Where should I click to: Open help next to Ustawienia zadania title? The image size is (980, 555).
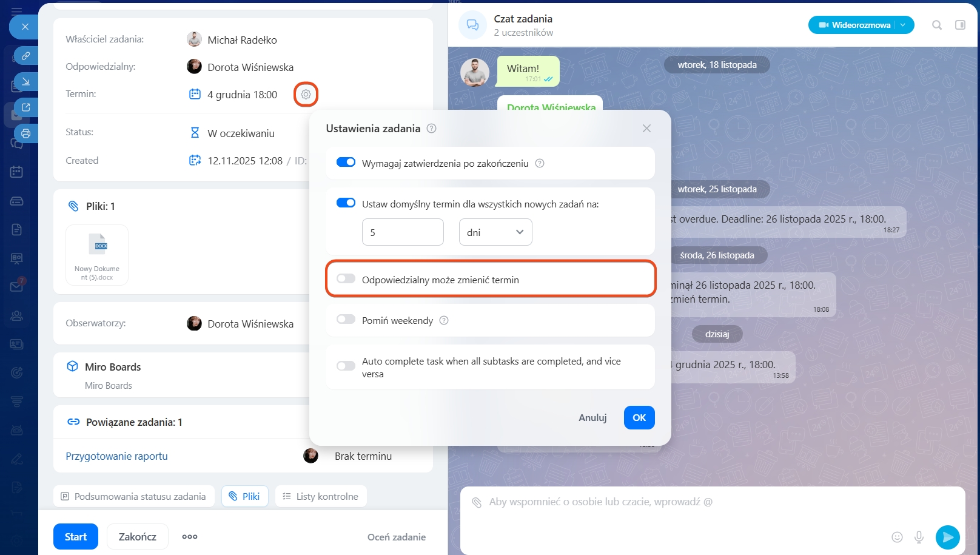point(431,129)
